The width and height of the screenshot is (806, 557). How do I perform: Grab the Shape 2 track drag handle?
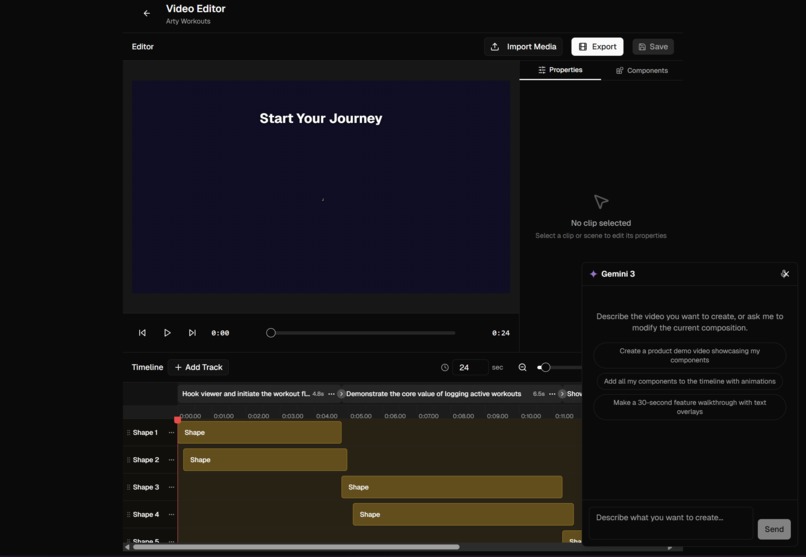click(128, 460)
